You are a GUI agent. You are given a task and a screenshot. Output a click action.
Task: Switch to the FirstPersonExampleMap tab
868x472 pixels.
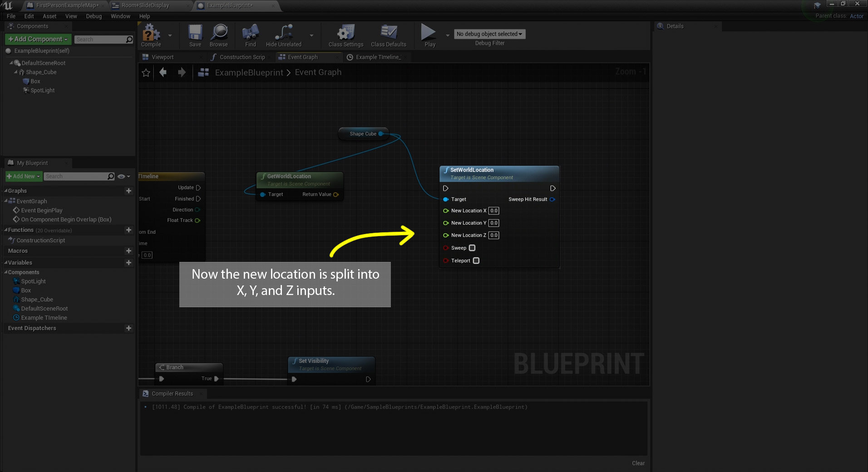pos(67,5)
